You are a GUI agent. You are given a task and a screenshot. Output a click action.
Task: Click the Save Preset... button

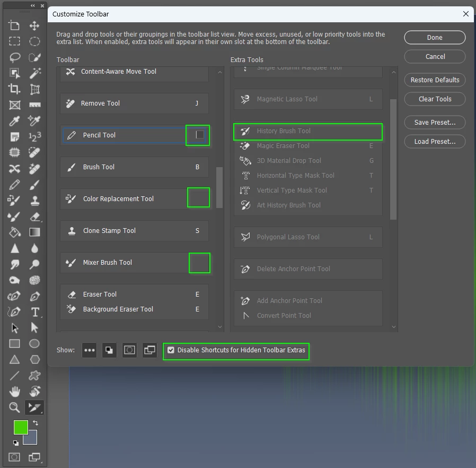click(435, 123)
